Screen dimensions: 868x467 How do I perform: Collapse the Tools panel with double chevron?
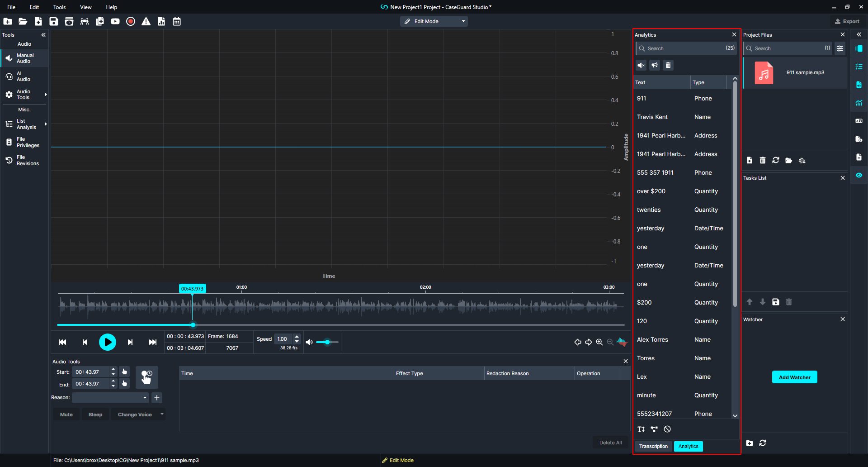tap(43, 35)
